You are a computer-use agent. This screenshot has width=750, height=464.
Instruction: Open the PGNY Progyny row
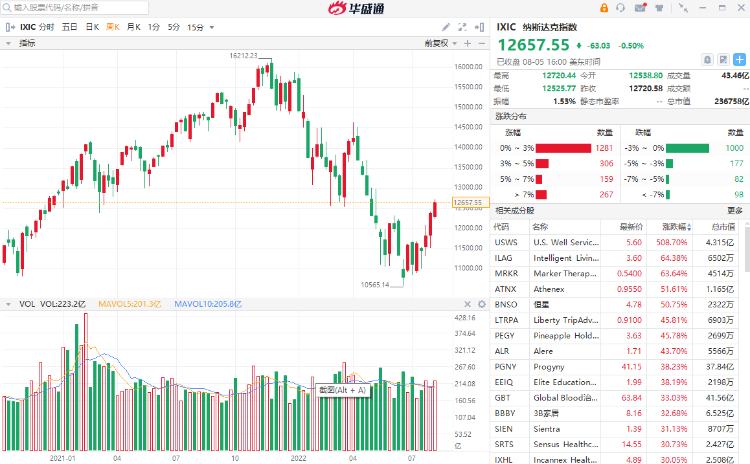tap(615, 367)
